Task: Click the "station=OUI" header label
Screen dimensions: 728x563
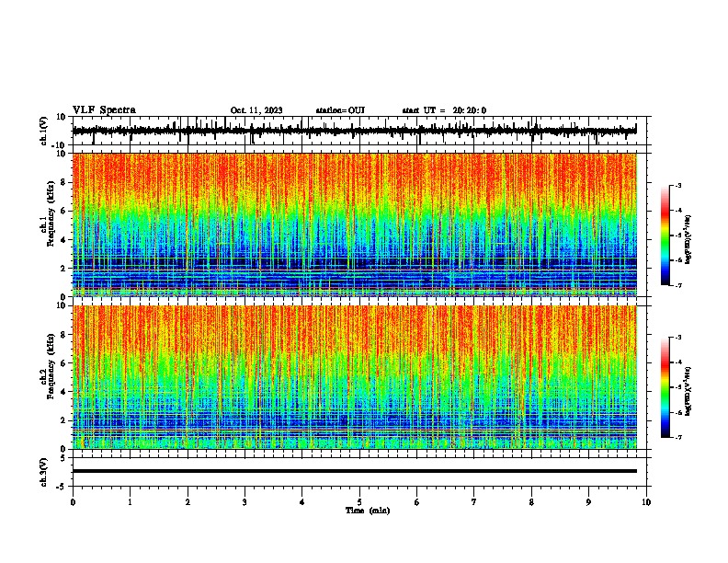Action: click(340, 110)
